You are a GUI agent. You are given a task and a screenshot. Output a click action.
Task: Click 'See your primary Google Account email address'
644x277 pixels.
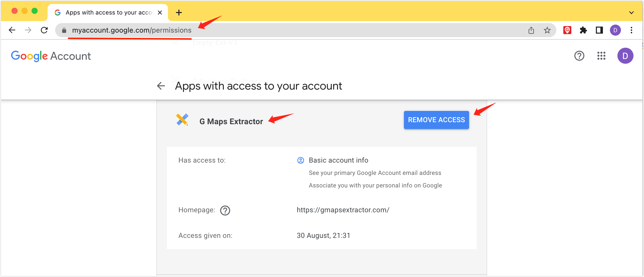click(375, 173)
